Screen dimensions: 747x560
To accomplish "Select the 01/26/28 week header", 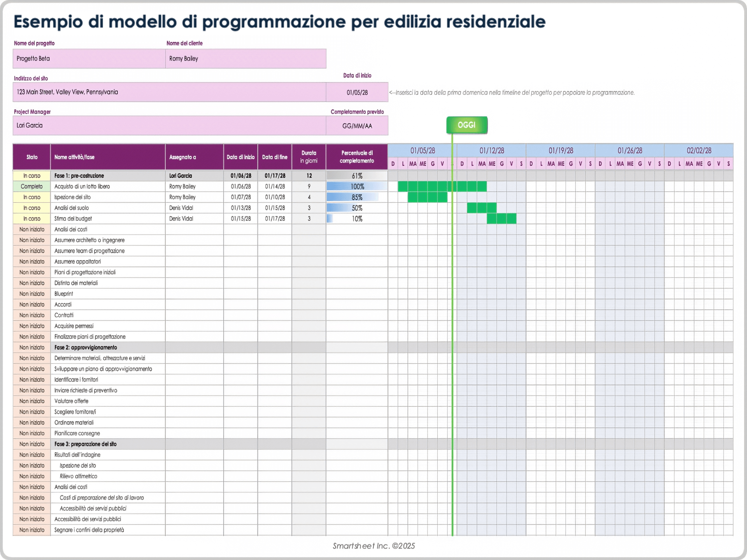I will click(x=630, y=150).
